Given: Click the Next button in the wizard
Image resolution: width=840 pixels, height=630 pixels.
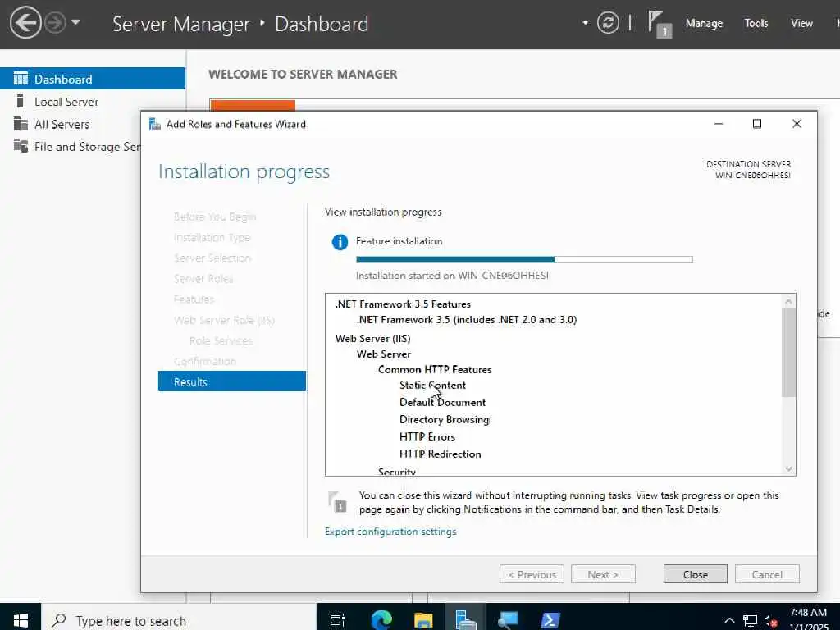Looking at the screenshot, I should click(x=603, y=574).
